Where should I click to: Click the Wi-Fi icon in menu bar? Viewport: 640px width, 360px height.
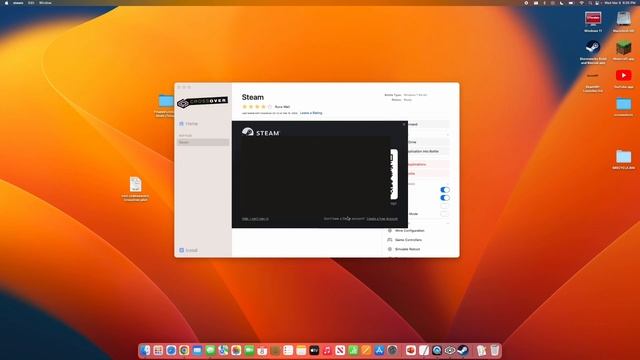[582, 3]
